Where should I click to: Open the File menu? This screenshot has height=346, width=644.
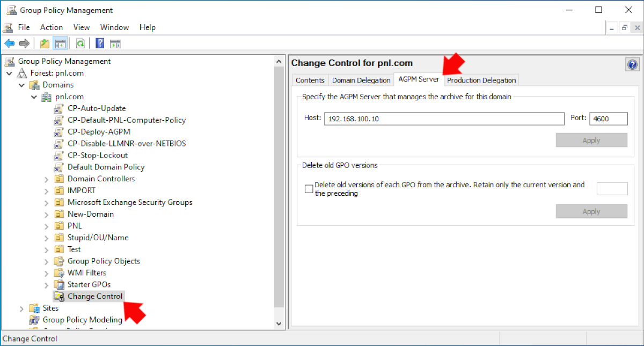pyautogui.click(x=24, y=27)
